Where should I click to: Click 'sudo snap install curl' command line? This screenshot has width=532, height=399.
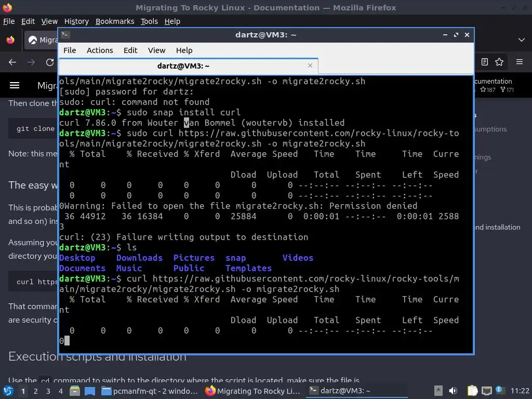click(183, 112)
